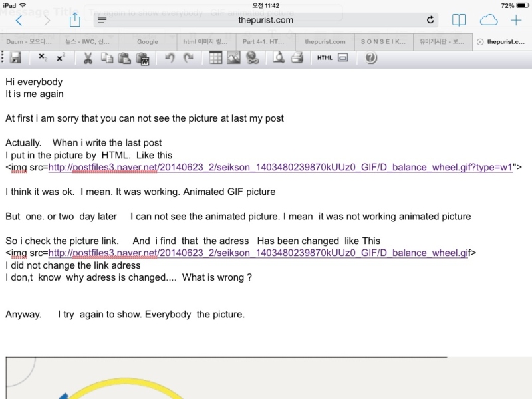
Task: Tap the thepurist.com address bar
Action: pyautogui.click(x=266, y=20)
